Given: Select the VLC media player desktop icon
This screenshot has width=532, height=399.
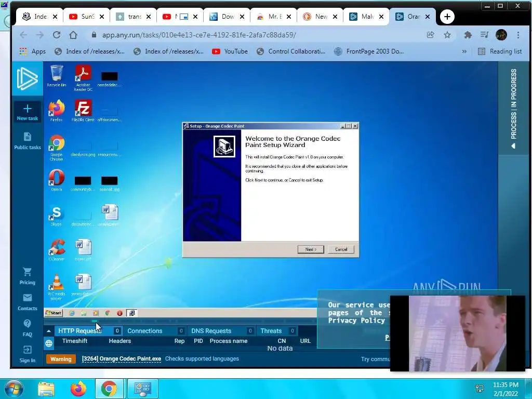Looking at the screenshot, I should click(x=56, y=287).
